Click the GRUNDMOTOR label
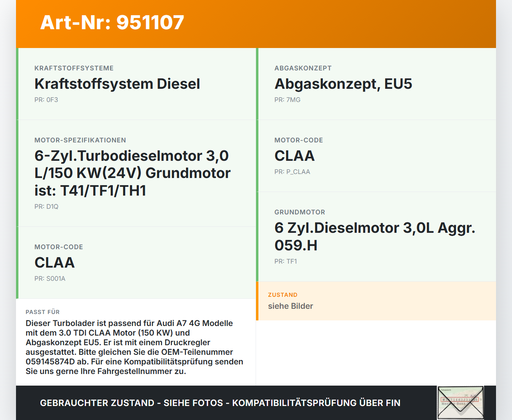512x420 pixels. (300, 212)
